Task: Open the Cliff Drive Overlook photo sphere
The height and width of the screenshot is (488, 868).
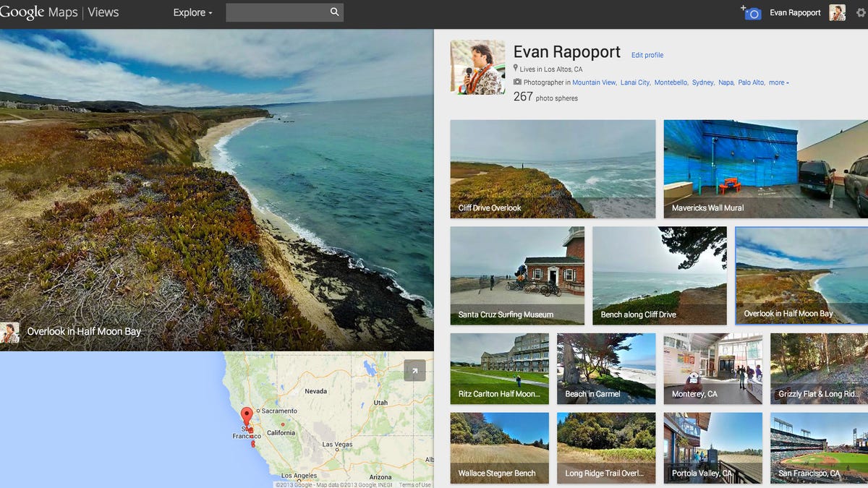Action: point(553,168)
